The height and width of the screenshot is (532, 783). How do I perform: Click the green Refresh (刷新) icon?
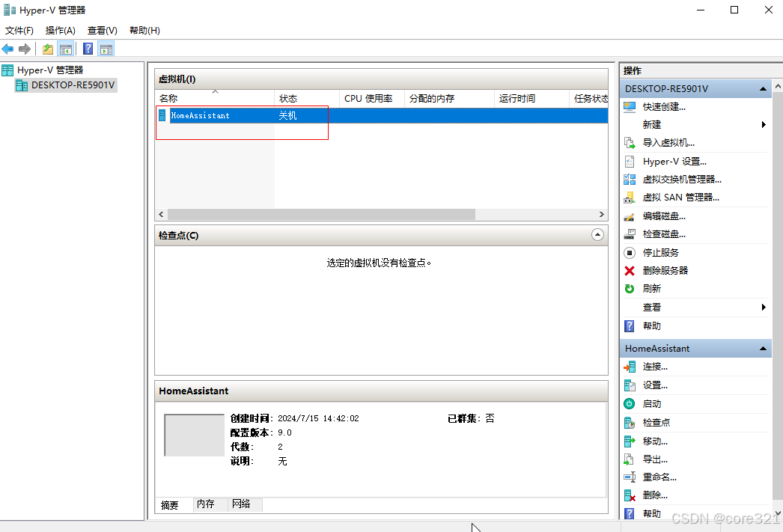(630, 289)
